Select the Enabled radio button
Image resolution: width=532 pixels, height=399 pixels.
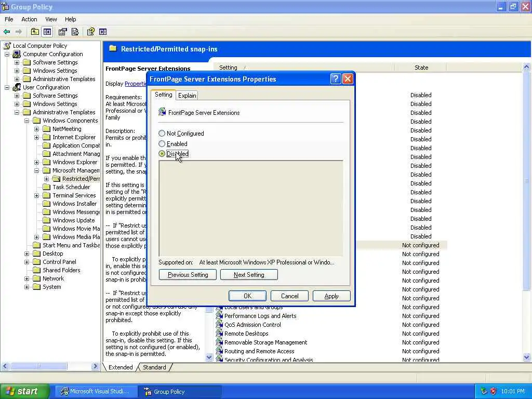(x=162, y=144)
